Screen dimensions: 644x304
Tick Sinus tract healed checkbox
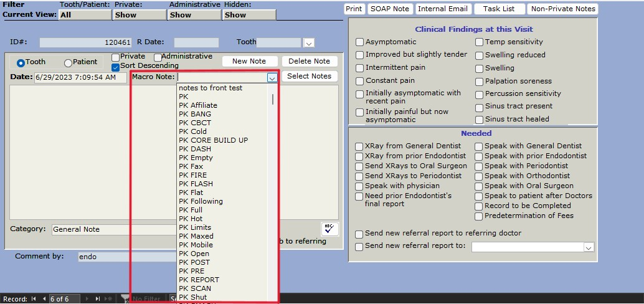point(479,120)
